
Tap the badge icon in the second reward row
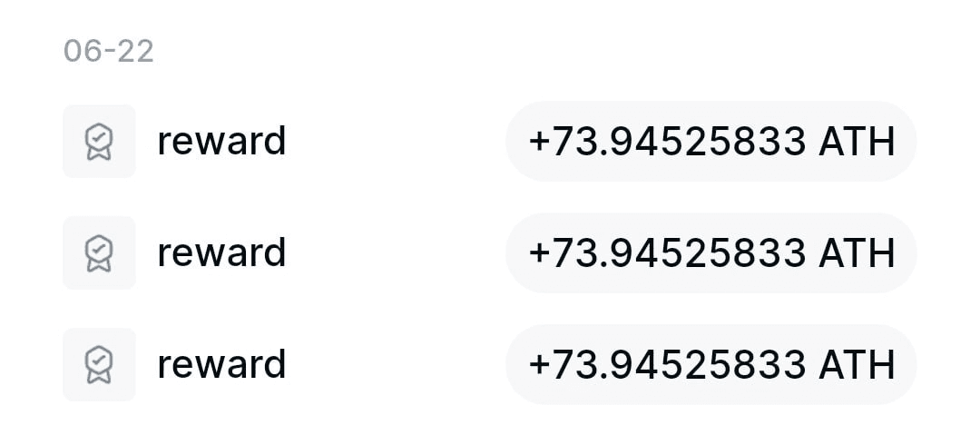(99, 252)
